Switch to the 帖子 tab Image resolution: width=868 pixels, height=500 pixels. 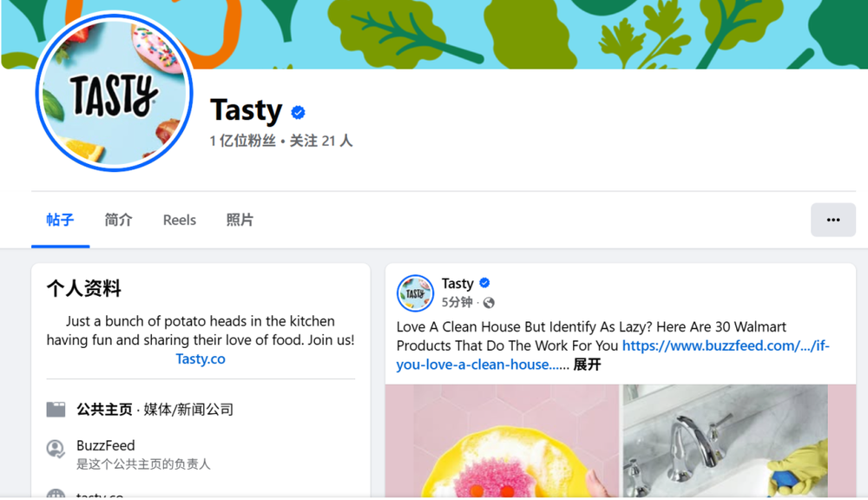(61, 220)
